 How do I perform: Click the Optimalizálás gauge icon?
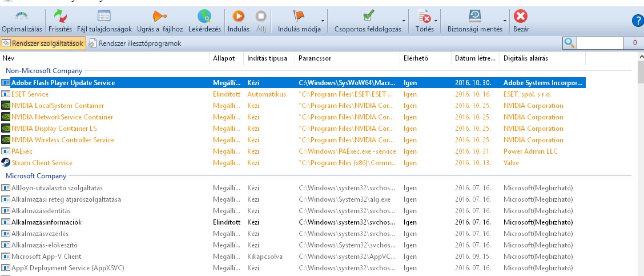22,17
